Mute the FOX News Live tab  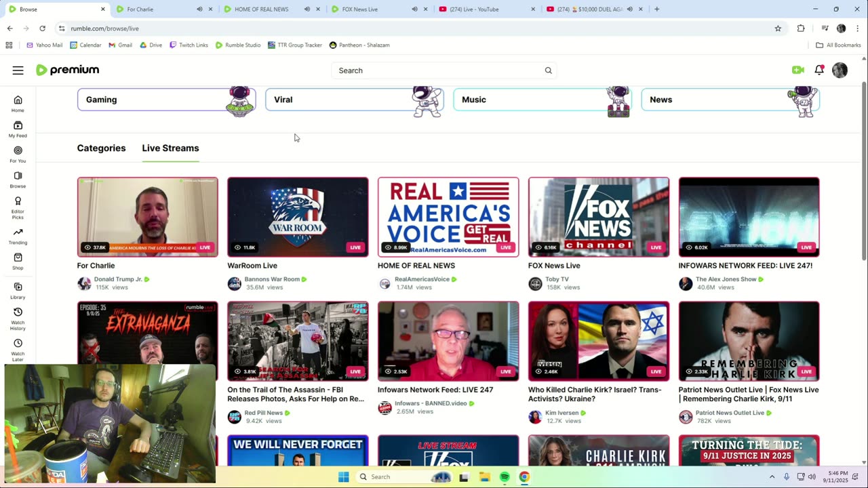[x=414, y=9]
